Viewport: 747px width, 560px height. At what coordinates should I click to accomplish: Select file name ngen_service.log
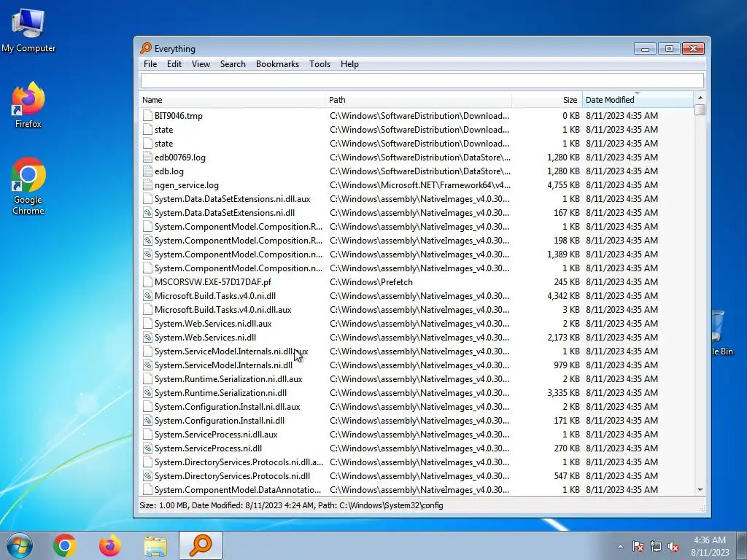tap(187, 184)
